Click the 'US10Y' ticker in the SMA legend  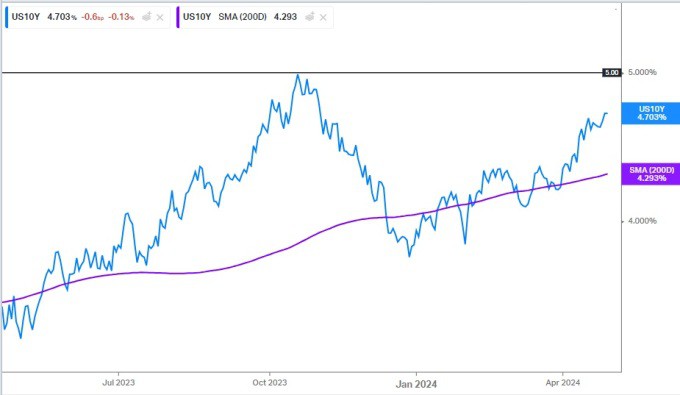197,17
